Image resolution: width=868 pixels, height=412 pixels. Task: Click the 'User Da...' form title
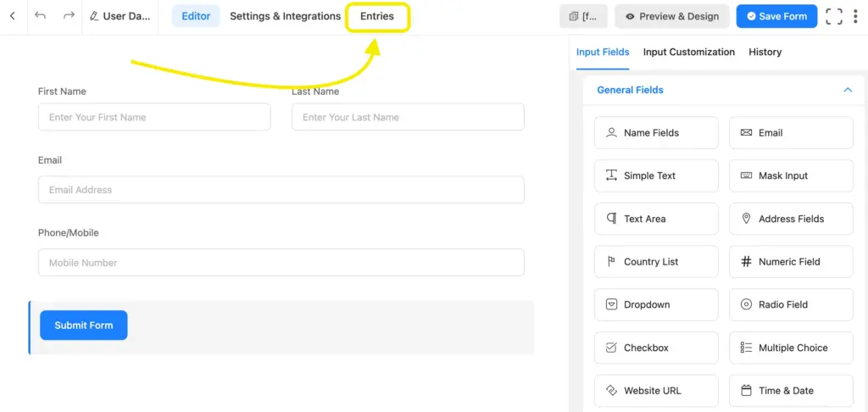click(126, 16)
